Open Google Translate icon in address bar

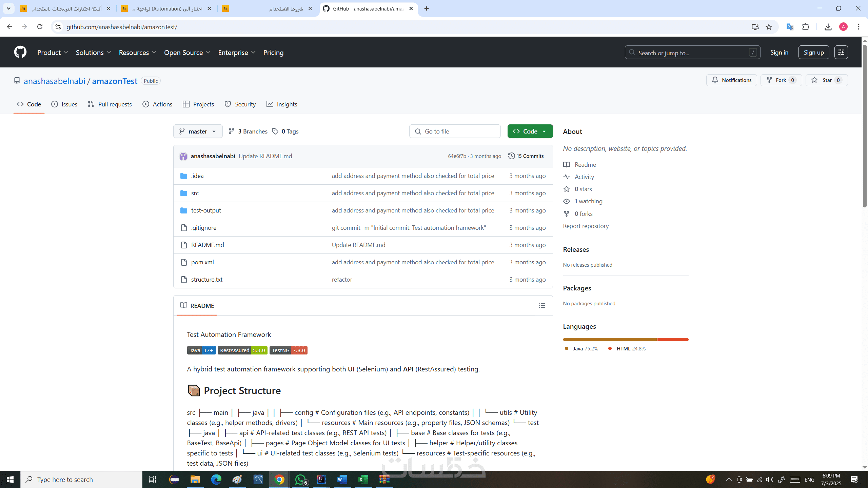click(790, 27)
